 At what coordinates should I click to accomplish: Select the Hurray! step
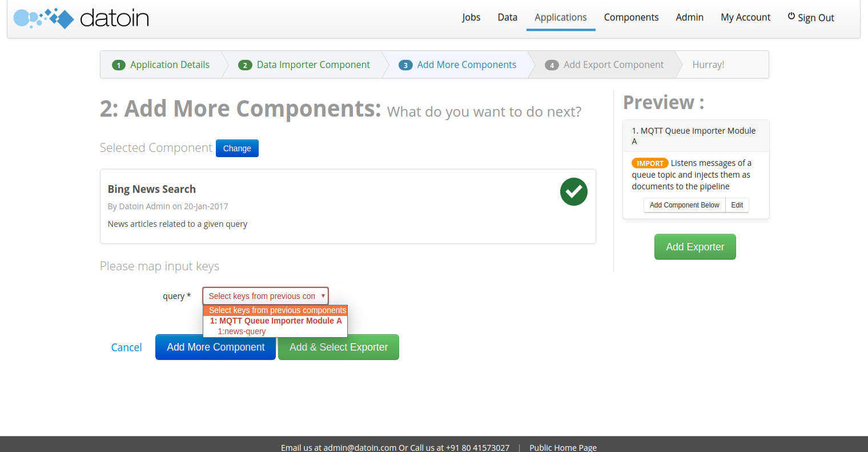(x=708, y=65)
